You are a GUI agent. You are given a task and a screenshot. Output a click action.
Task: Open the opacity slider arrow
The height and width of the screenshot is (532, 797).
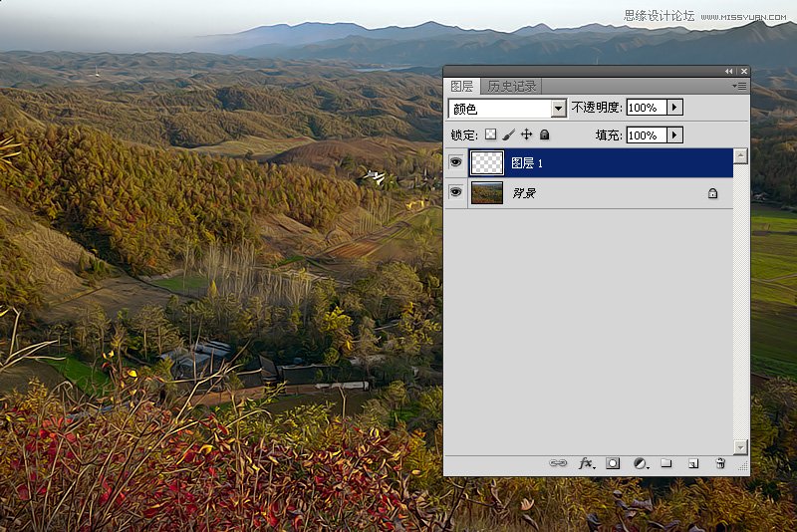(674, 108)
